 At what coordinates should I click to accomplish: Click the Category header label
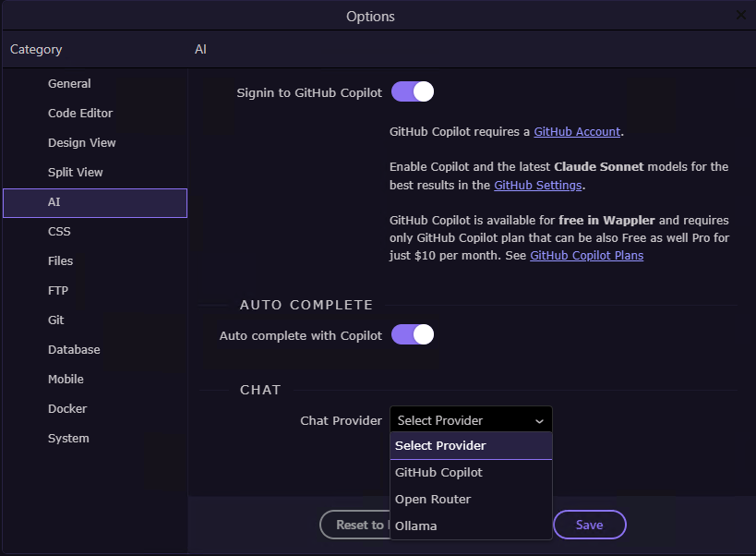36,49
